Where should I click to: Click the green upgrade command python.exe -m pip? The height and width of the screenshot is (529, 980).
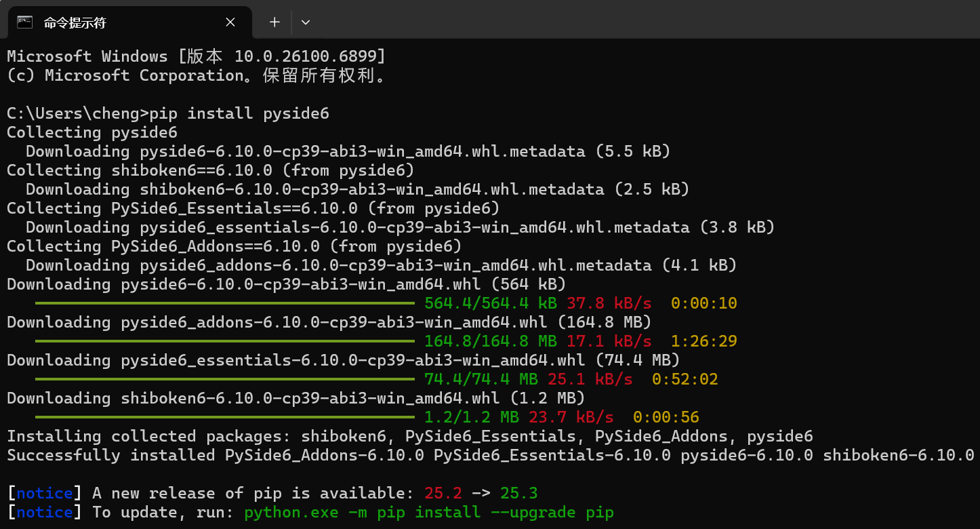tap(429, 513)
